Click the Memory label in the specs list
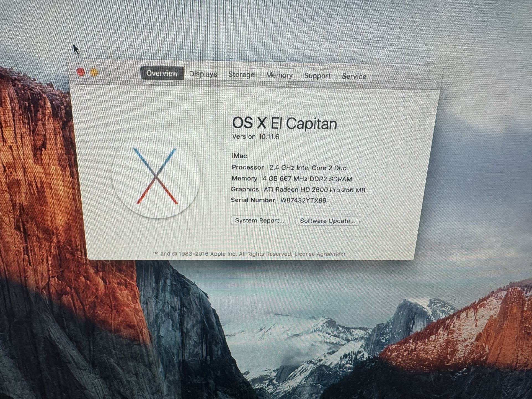The image size is (532, 399). [x=244, y=178]
